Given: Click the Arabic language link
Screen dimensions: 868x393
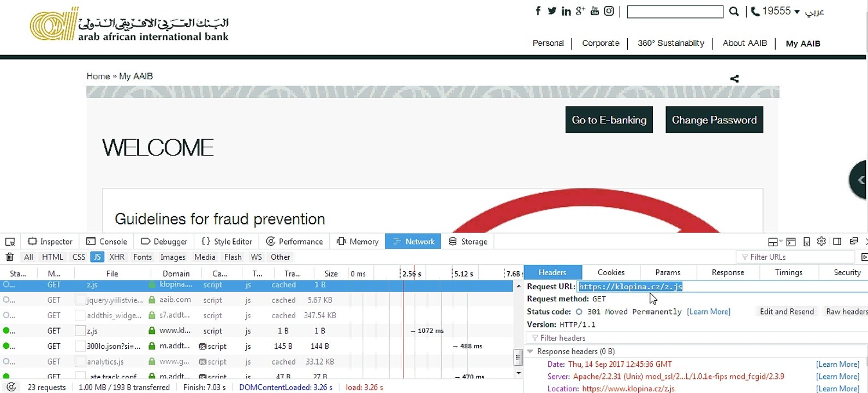Looking at the screenshot, I should point(815,12).
